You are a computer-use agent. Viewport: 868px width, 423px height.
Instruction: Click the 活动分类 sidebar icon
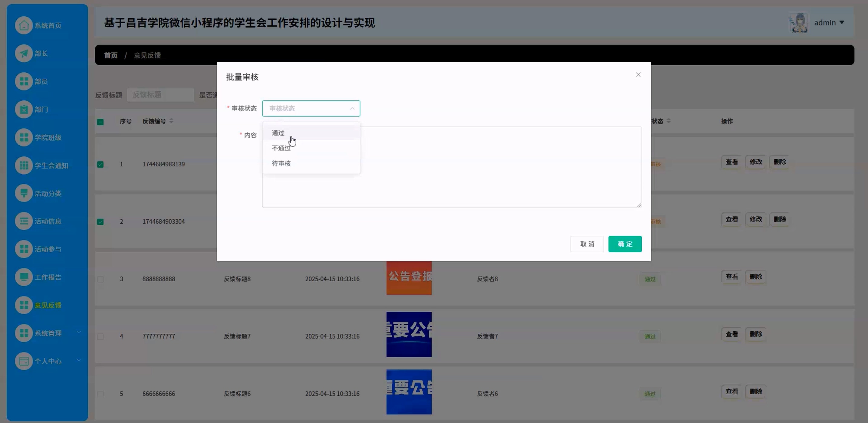coord(24,193)
